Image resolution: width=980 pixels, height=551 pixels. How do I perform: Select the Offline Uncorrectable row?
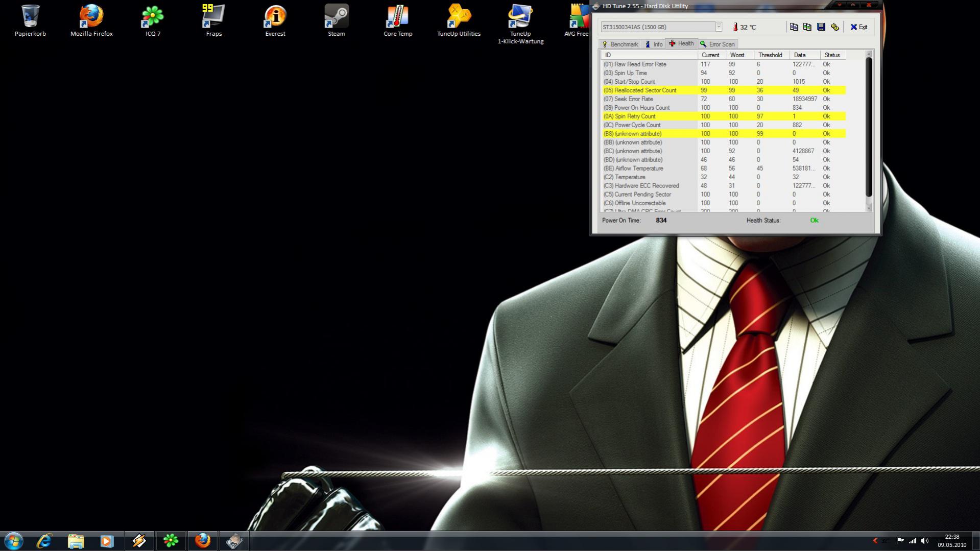tap(723, 203)
